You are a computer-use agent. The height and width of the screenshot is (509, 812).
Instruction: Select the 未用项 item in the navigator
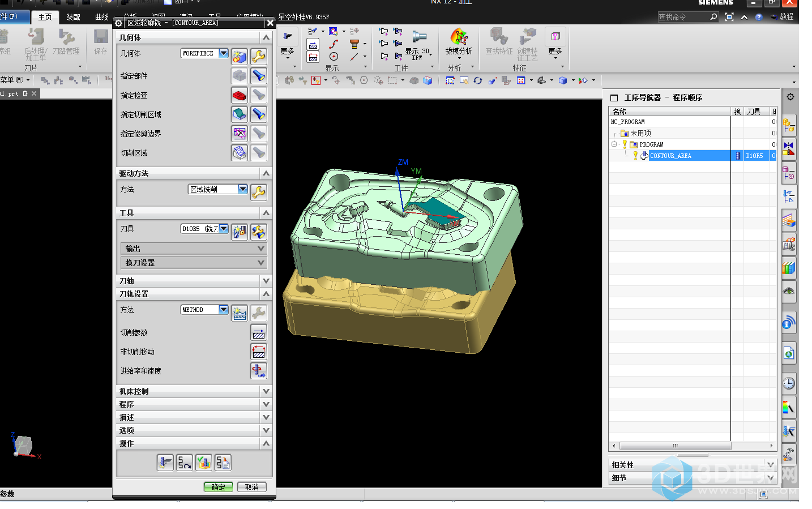[x=640, y=133]
